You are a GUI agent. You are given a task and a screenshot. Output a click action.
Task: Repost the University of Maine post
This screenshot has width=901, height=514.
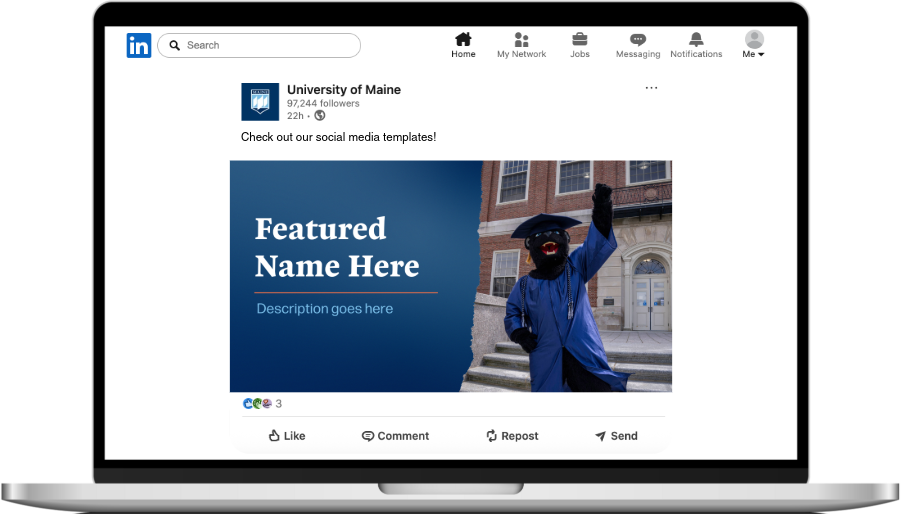[x=512, y=436]
